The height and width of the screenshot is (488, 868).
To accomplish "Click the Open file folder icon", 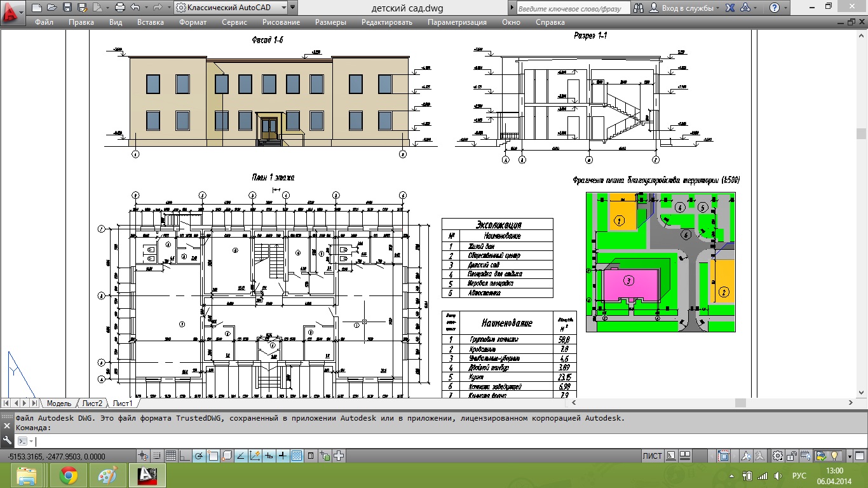I will coord(52,8).
